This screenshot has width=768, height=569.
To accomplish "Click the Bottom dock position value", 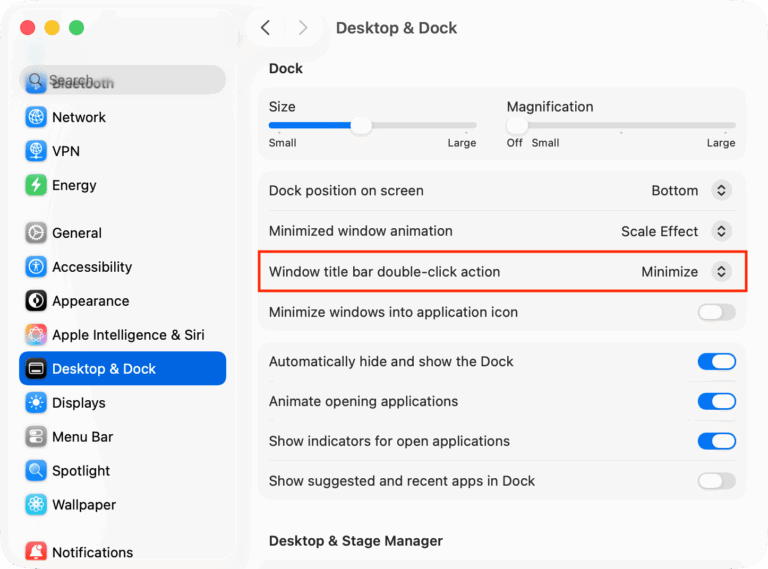I will [674, 190].
